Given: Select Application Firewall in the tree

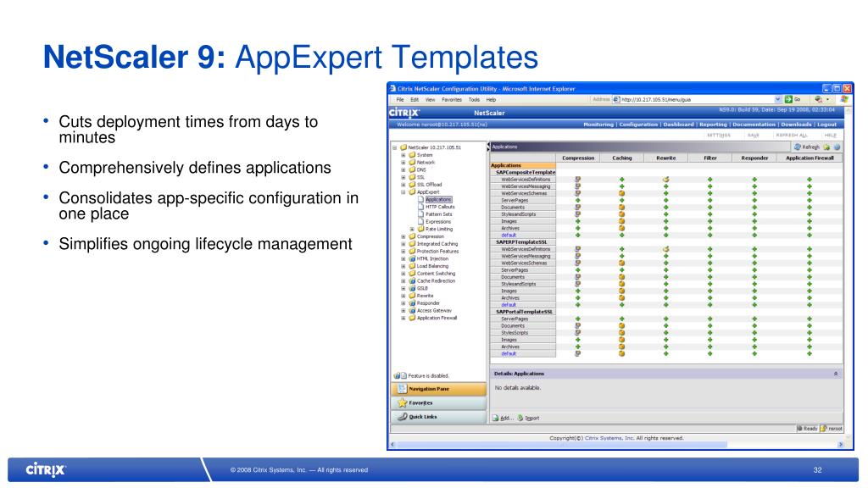Looking at the screenshot, I should [437, 319].
